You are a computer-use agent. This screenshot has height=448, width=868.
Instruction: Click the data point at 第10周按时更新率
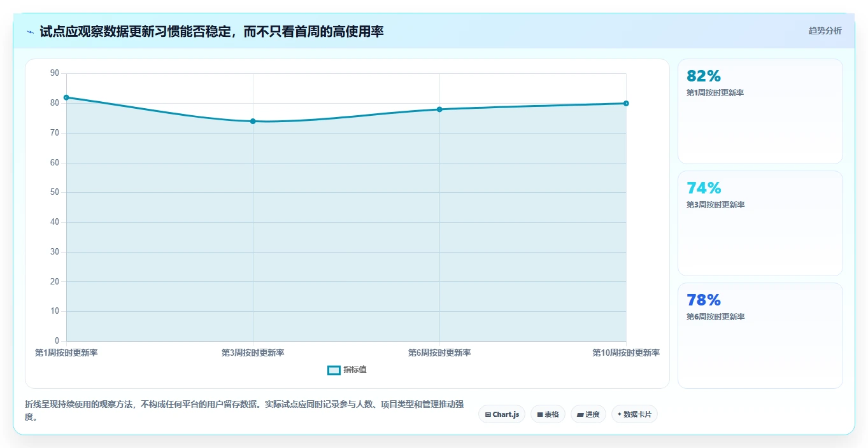626,103
